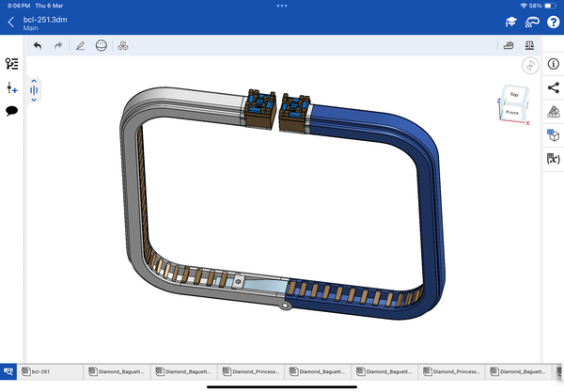This screenshot has width=564, height=392.
Task: Toggle the appearances cube panel
Action: [x=553, y=135]
